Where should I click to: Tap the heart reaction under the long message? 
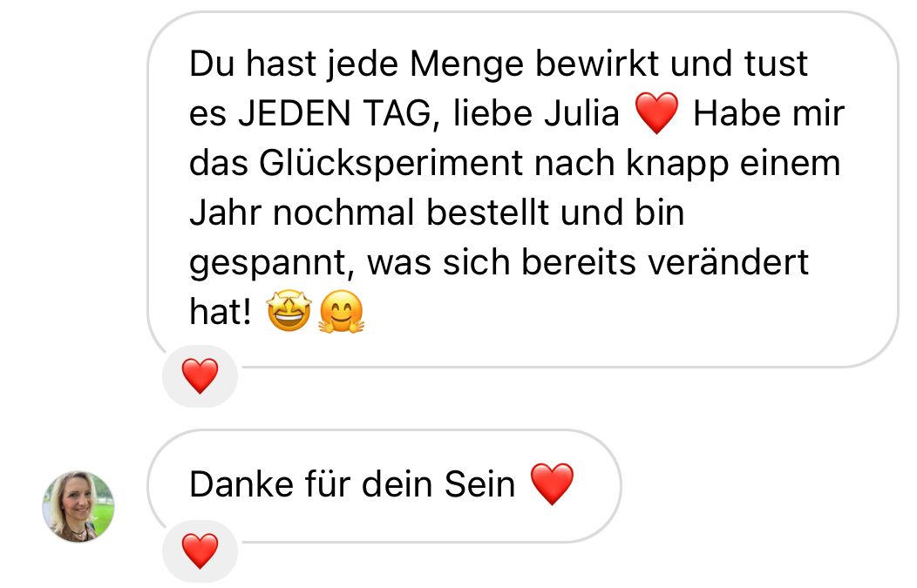200,375
